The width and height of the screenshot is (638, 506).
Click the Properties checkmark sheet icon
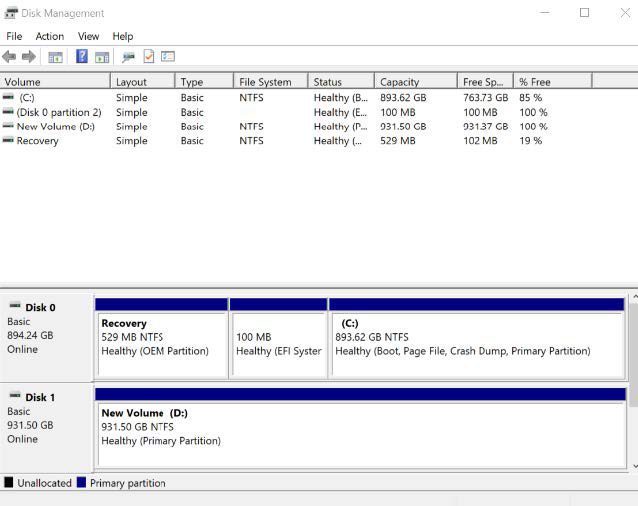(x=149, y=56)
